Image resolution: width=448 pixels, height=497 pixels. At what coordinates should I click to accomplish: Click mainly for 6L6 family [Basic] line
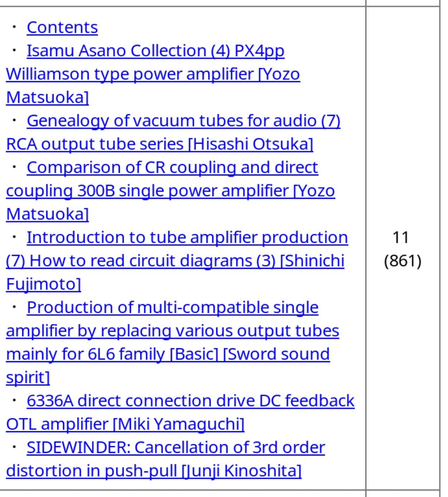coord(168,354)
